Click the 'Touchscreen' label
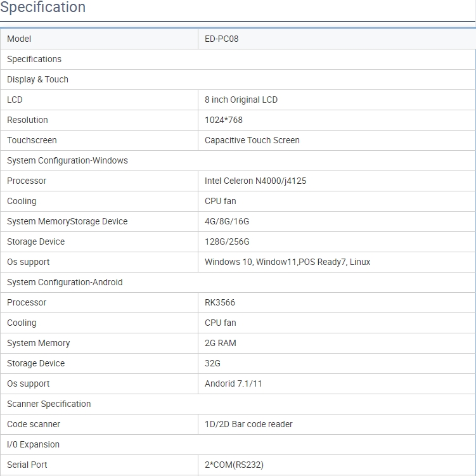This screenshot has width=476, height=476. (x=32, y=140)
